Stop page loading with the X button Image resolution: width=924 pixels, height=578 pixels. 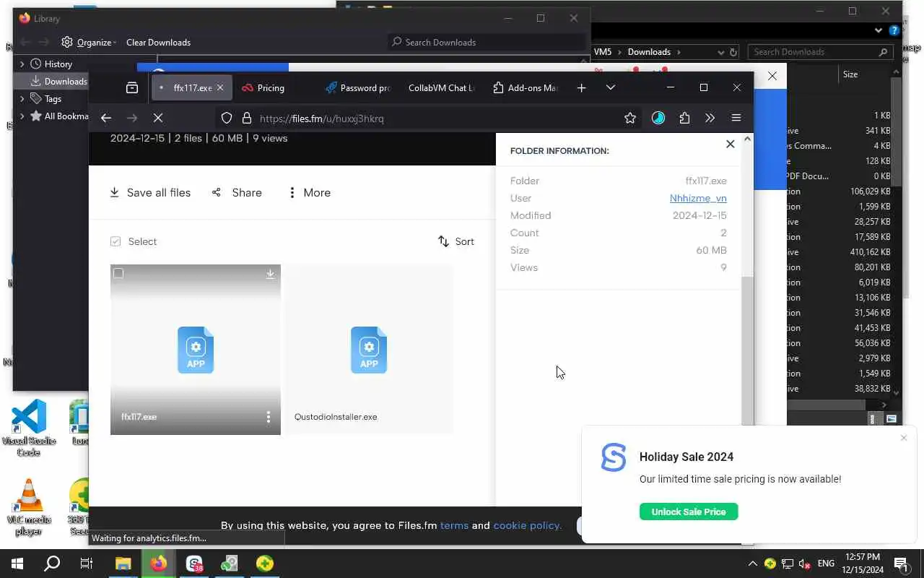(x=158, y=118)
